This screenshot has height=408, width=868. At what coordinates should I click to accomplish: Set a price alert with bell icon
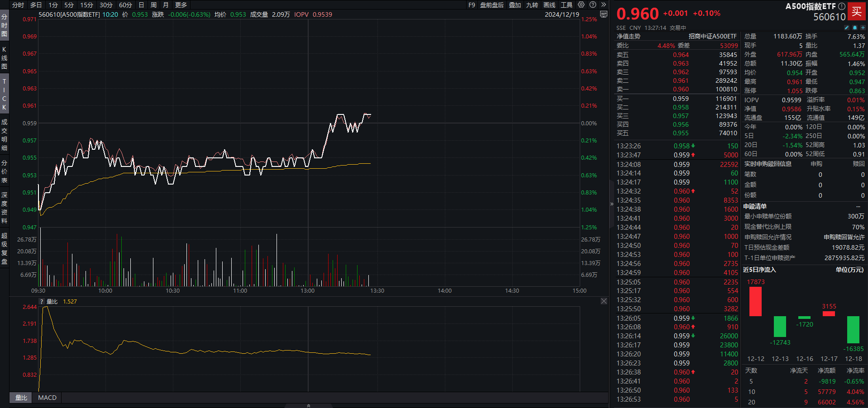tap(855, 28)
